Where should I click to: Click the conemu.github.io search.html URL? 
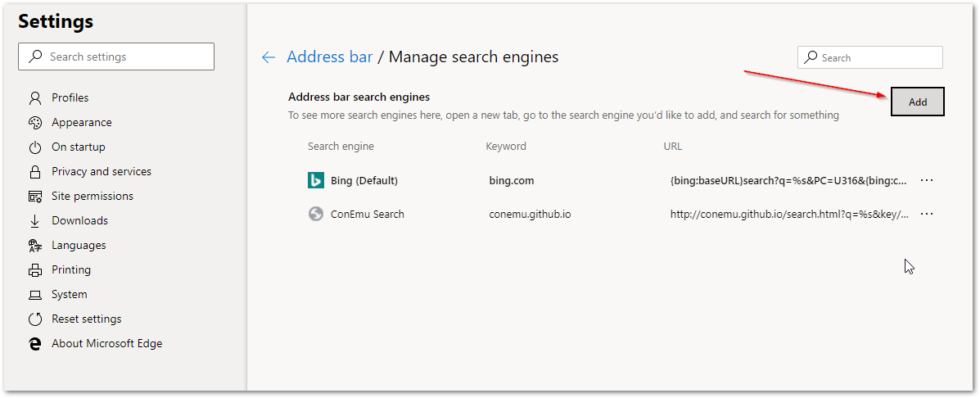(x=789, y=215)
